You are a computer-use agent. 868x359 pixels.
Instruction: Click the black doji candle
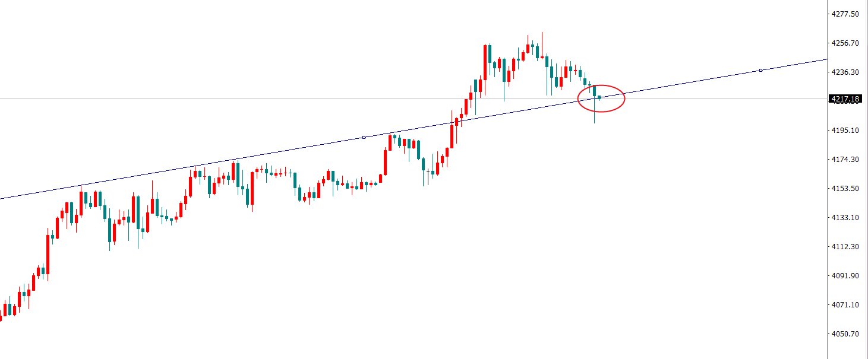click(428, 171)
